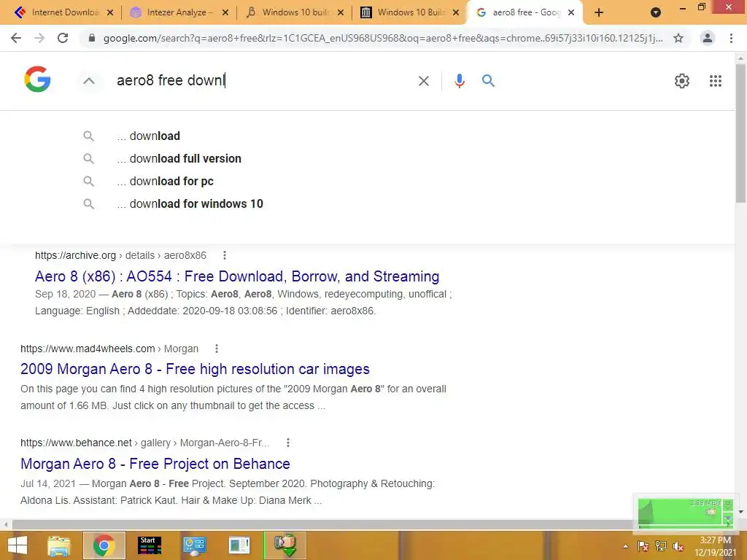The width and height of the screenshot is (747, 560).
Task: Open Chrome three-dot menu
Action: [x=731, y=38]
